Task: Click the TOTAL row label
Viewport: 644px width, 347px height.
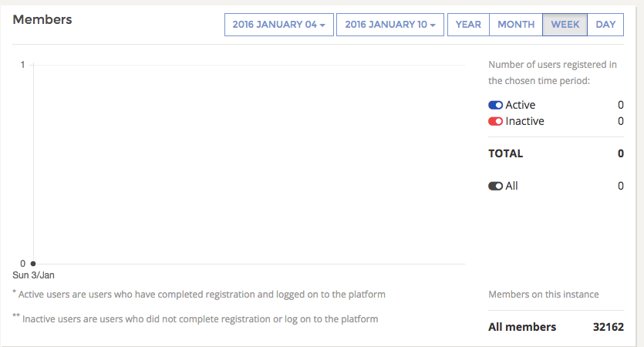Action: click(506, 153)
